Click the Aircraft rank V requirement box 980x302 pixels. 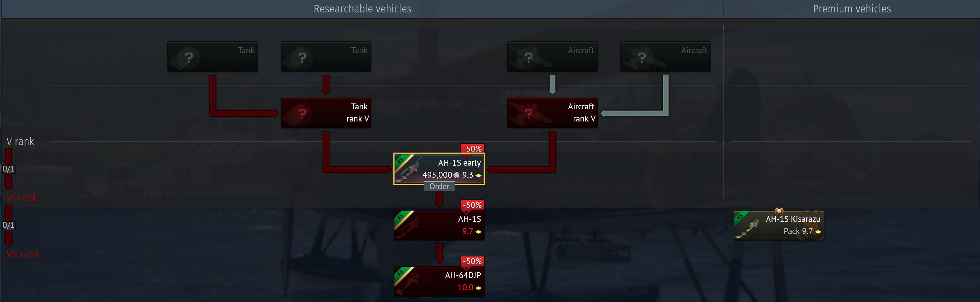(553, 113)
